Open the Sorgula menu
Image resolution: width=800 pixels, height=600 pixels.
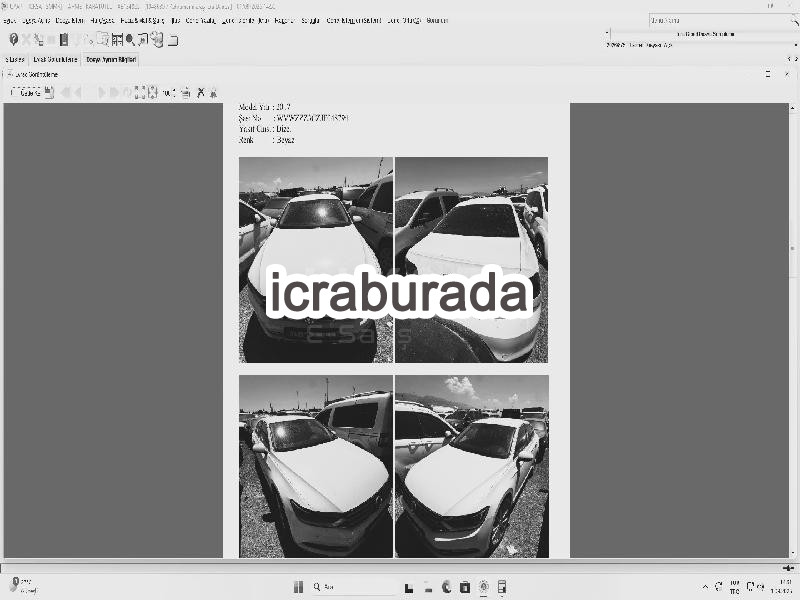click(x=310, y=20)
